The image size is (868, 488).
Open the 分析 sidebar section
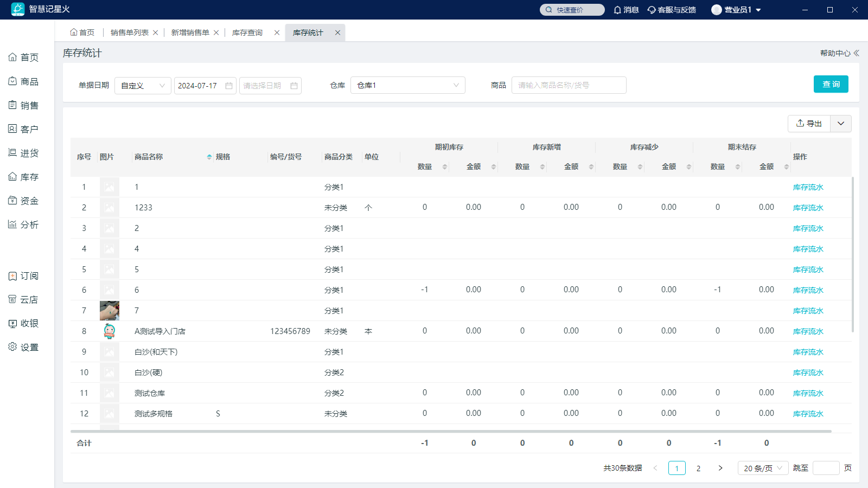(x=23, y=224)
